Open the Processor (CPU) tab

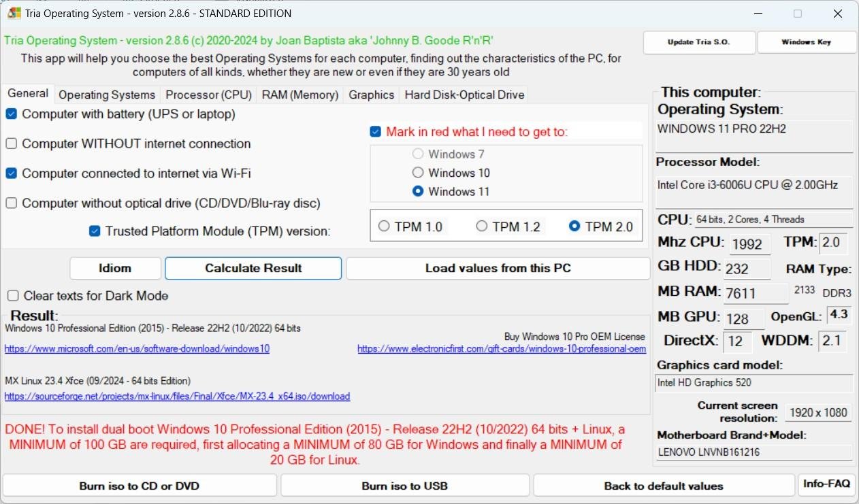coord(208,95)
